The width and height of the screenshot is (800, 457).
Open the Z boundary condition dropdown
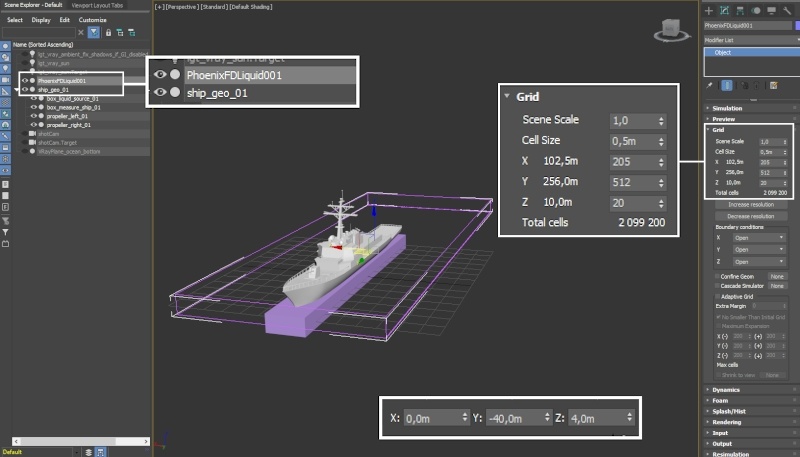760,262
